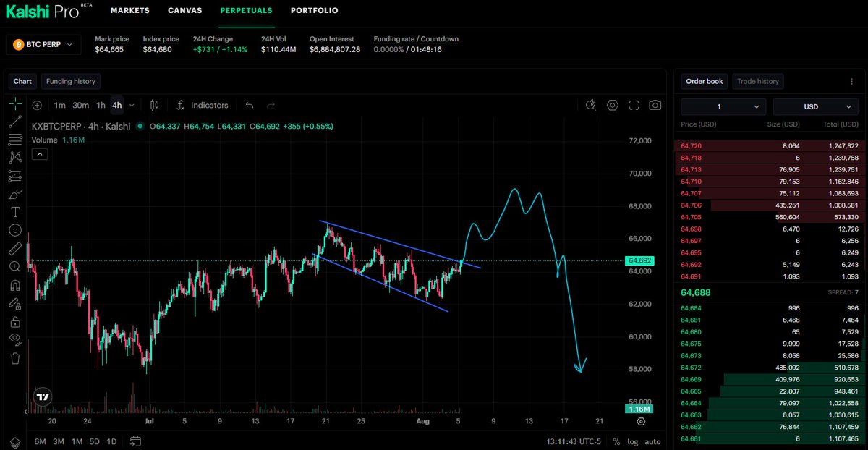Redo last chart action
The image size is (868, 450).
(x=271, y=105)
